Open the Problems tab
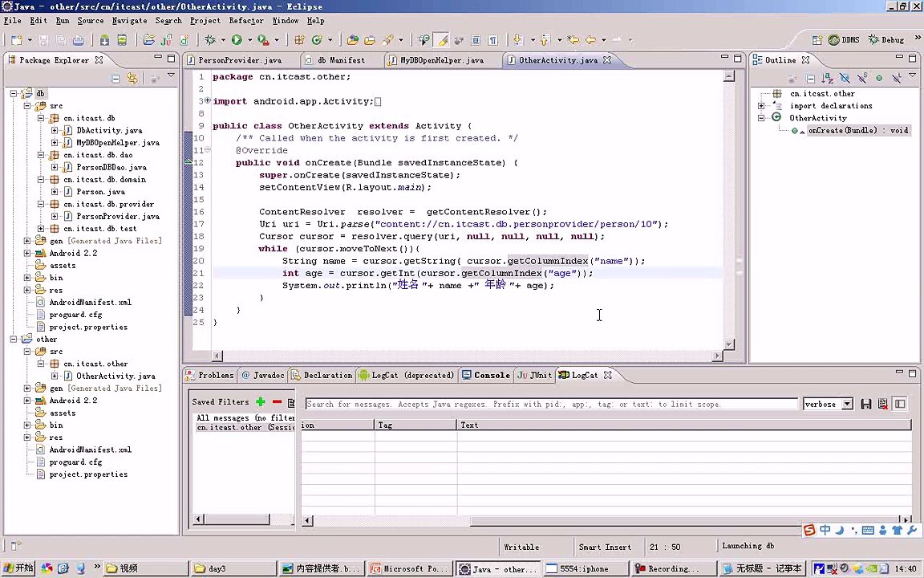924x578 pixels. (x=210, y=375)
